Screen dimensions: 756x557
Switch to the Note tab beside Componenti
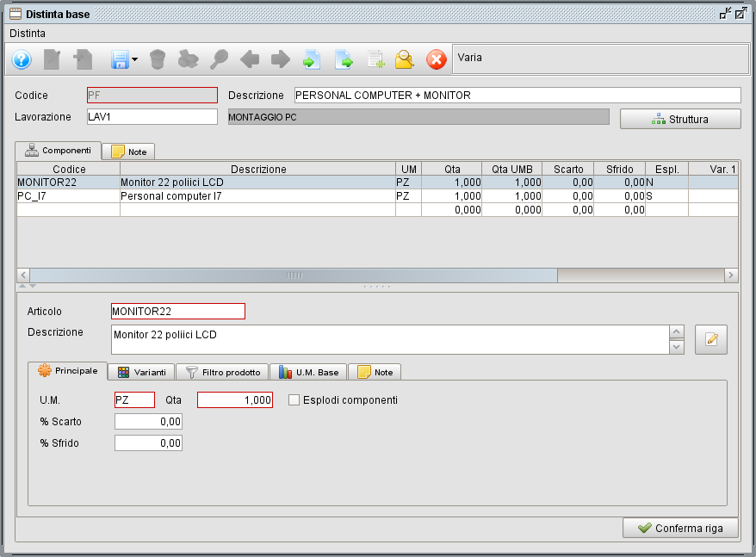tap(127, 151)
